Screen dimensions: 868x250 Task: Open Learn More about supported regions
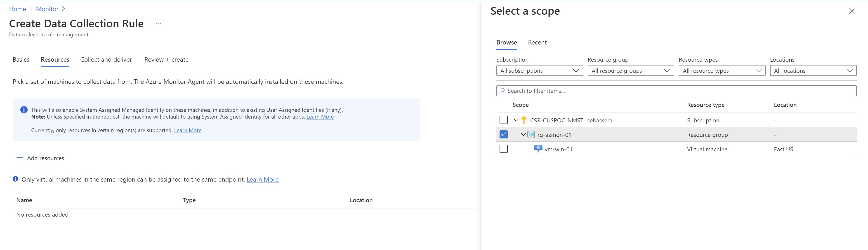click(x=188, y=130)
